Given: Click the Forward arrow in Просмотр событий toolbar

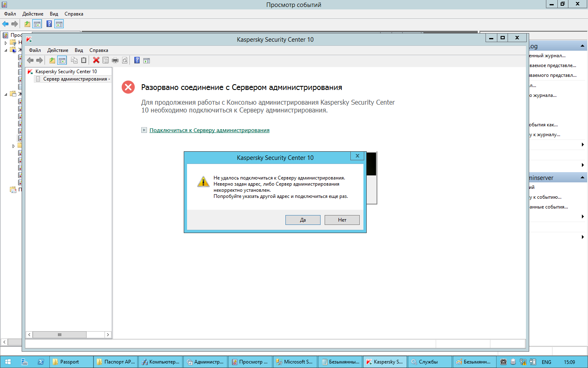Looking at the screenshot, I should click(15, 24).
